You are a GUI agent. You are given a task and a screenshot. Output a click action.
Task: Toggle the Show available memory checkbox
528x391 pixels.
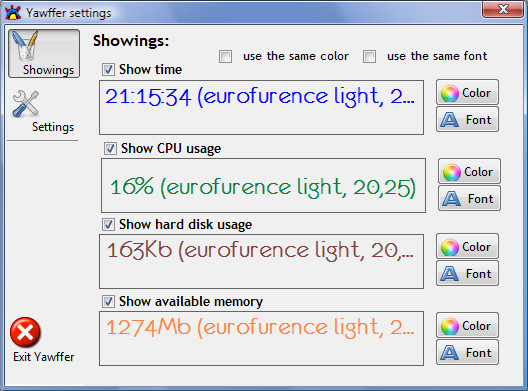point(108,301)
